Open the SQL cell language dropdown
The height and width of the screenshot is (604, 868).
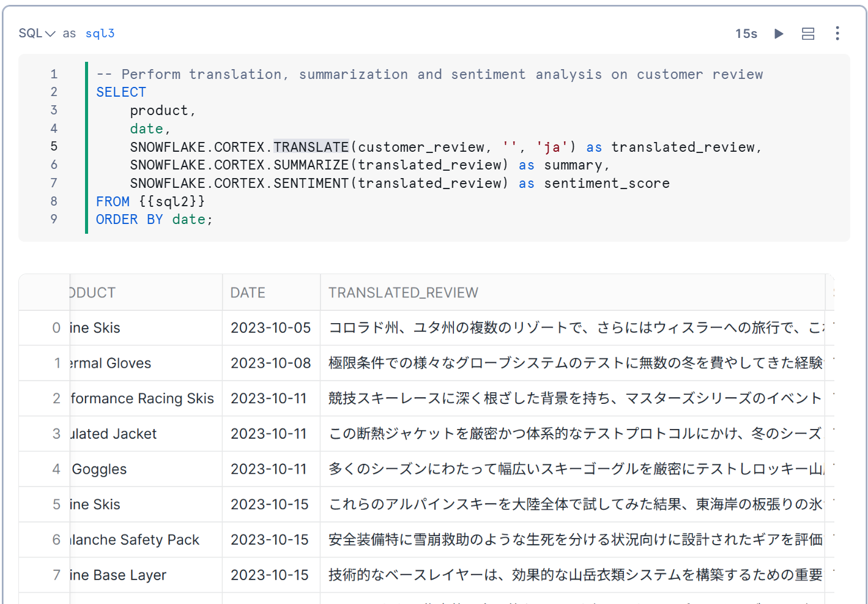[37, 34]
